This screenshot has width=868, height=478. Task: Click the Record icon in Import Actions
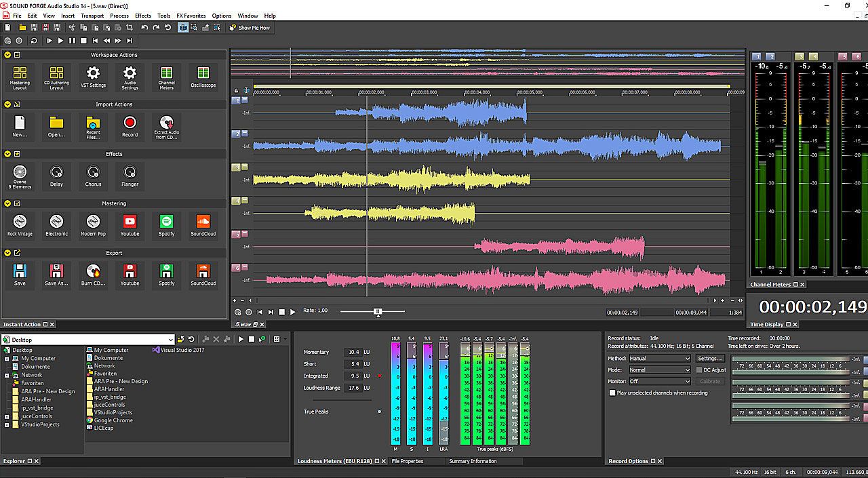click(130, 123)
